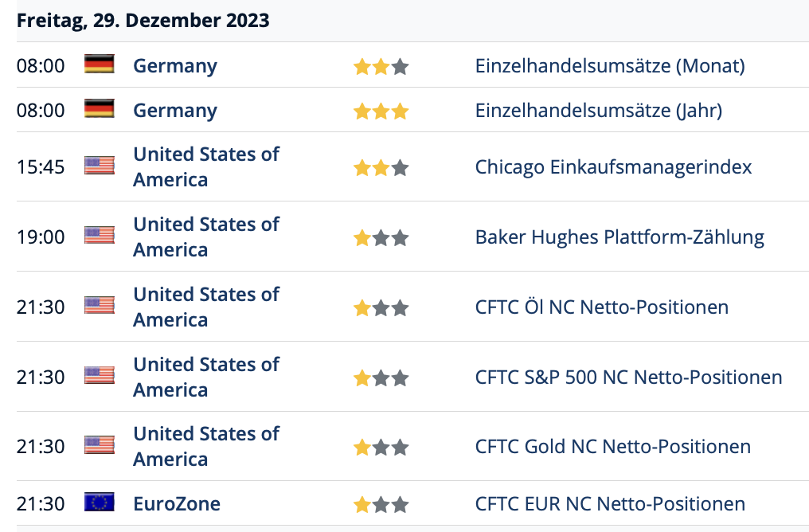Click the US flag at 15:45
The image size is (809, 532).
99,165
